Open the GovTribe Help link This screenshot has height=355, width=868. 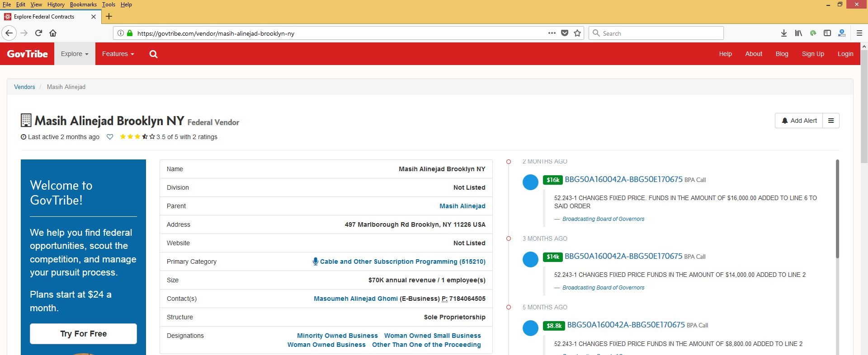[725, 54]
